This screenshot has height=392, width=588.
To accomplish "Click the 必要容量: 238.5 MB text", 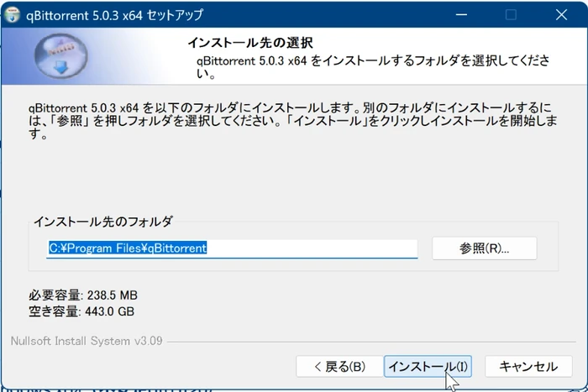I will [x=83, y=295].
